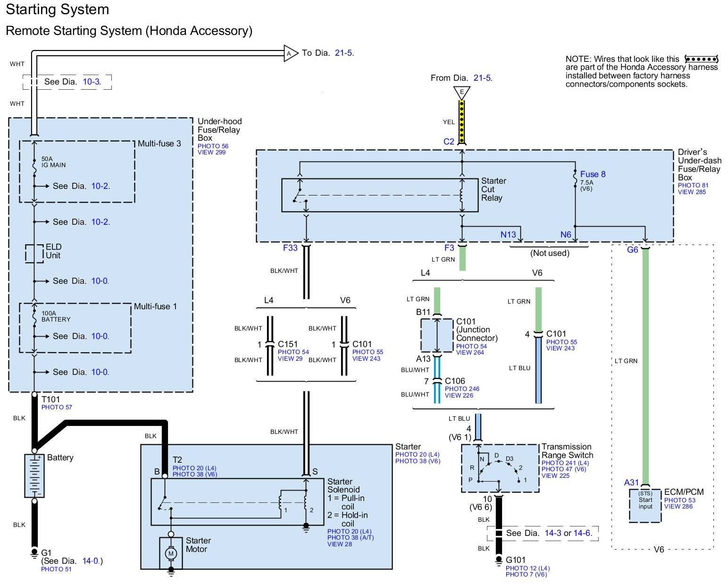The width and height of the screenshot is (728, 585).
Task: Click the transmission range switch selector diagram
Action: 500,468
